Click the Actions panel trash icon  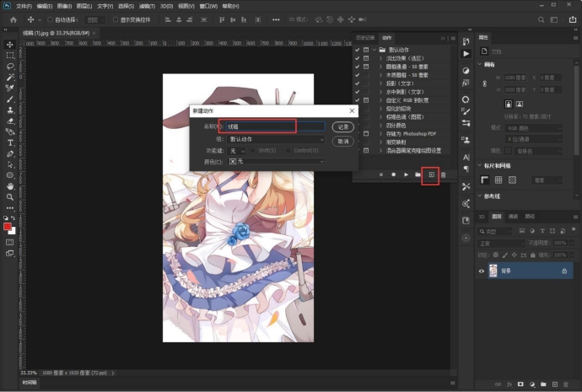tap(443, 175)
